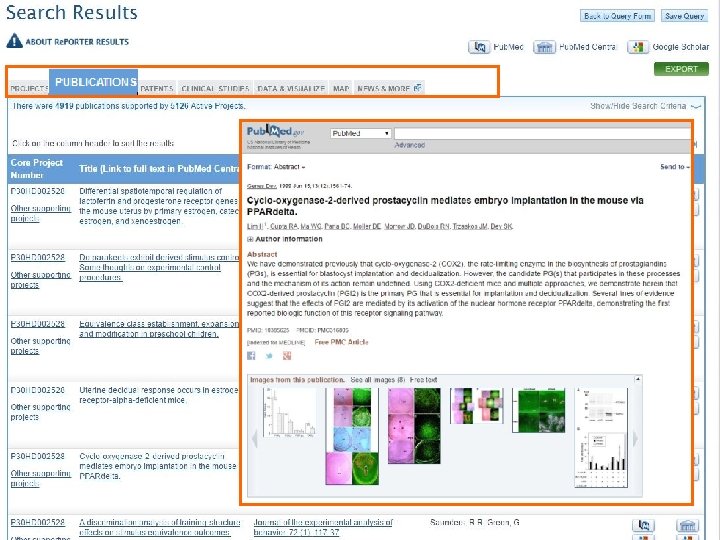Open the Advanced search link
This screenshot has height=540, width=720.
[410, 145]
